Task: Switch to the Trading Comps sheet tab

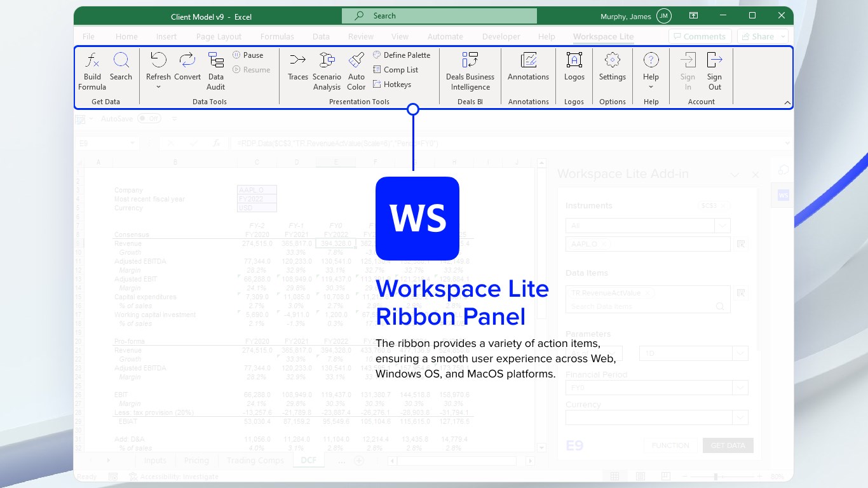Action: [255, 461]
